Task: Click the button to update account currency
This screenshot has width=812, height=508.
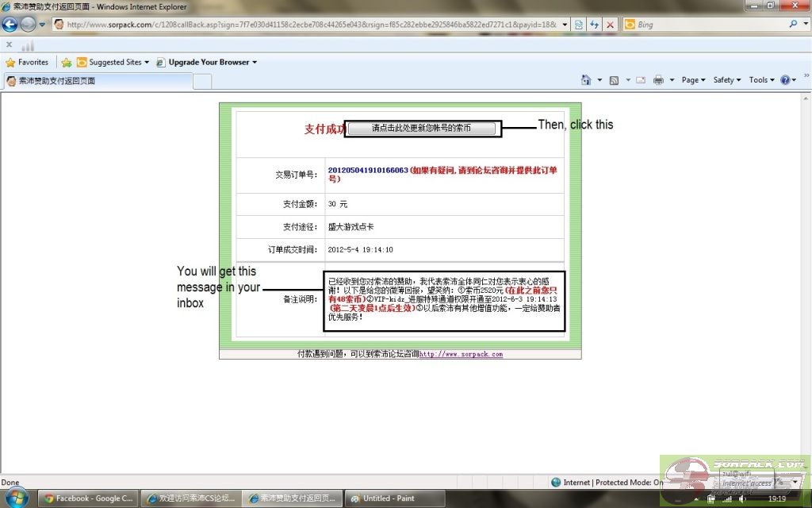Action: [x=422, y=129]
